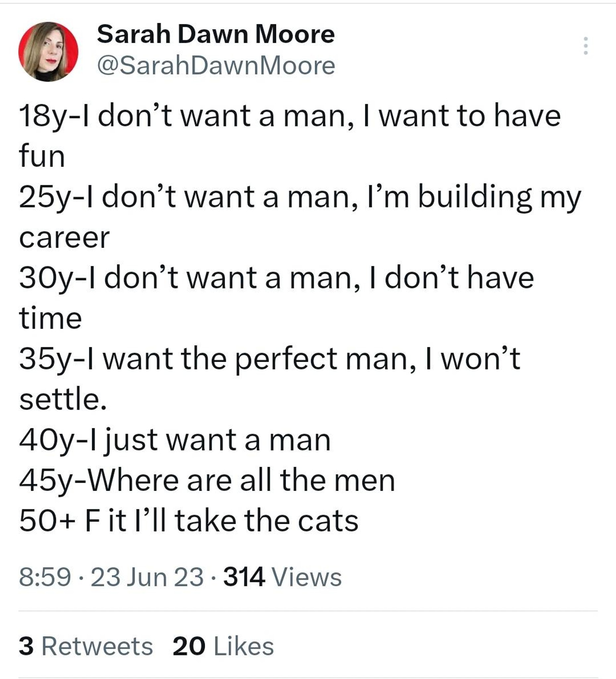The height and width of the screenshot is (679, 616).
Task: Click the line '50+ F it I'll take the cats'
Action: click(x=189, y=522)
